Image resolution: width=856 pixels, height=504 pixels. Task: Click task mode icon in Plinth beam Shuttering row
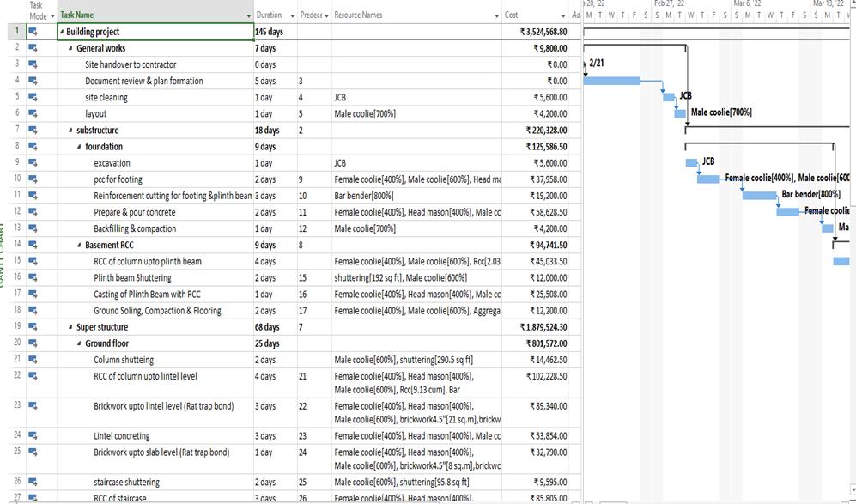[x=33, y=277]
